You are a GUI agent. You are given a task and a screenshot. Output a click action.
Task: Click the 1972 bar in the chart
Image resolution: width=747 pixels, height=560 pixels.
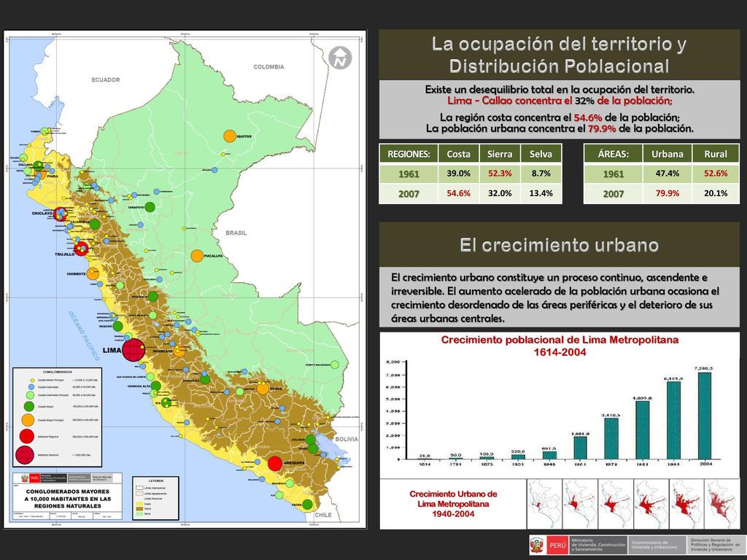(611, 438)
